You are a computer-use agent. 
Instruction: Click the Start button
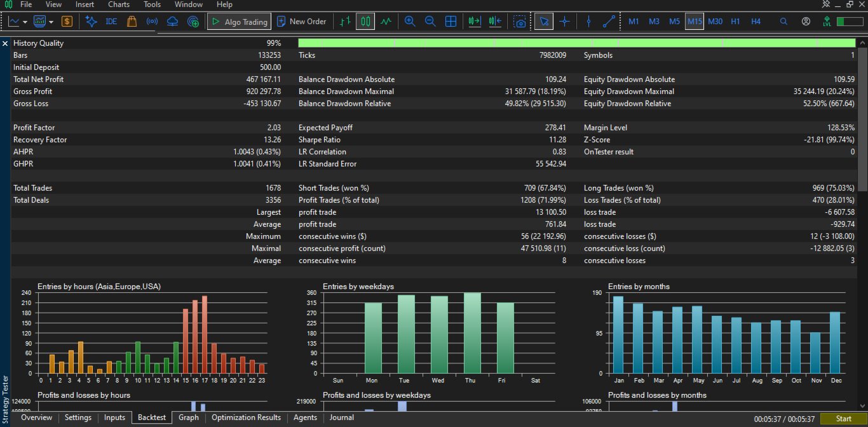click(843, 419)
